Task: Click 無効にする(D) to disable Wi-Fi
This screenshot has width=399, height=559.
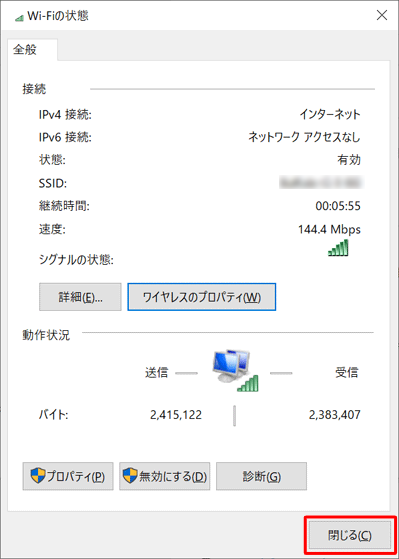Action: tap(164, 476)
